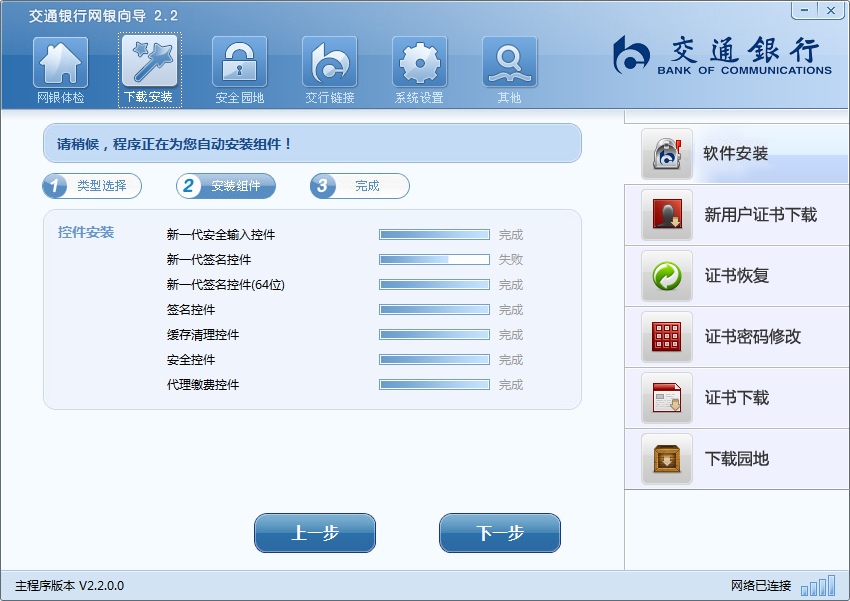The width and height of the screenshot is (850, 601).
Task: Click the network signal bars icon
Action: 819,586
